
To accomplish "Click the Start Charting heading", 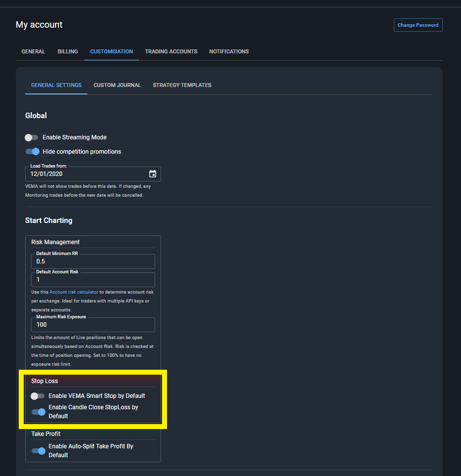I will click(x=48, y=220).
